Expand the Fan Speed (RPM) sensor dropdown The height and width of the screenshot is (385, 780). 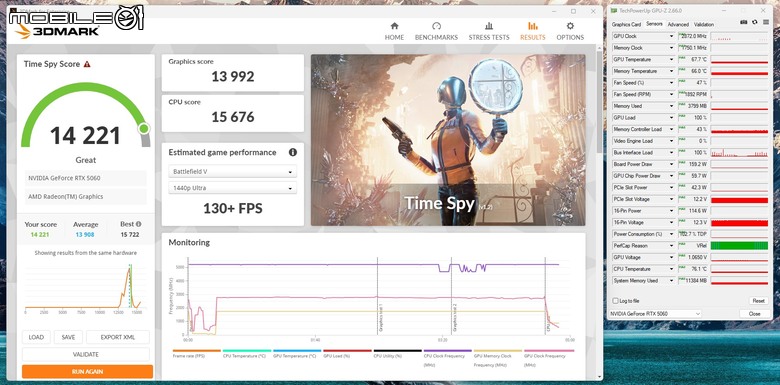click(x=672, y=95)
